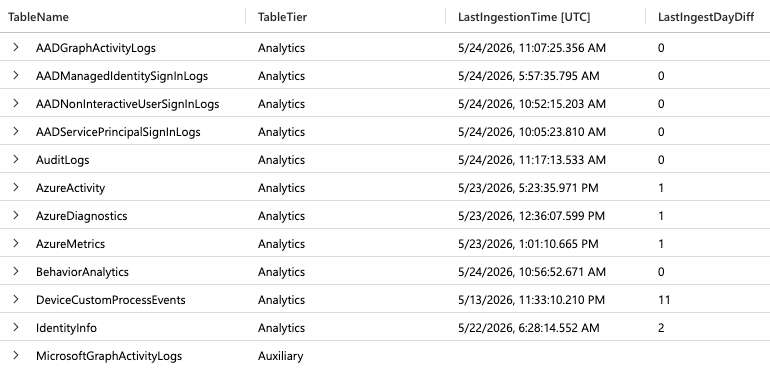The image size is (770, 368).
Task: Click ingestion time 5/23/2026, 12:36:07.599 PM
Action: click(531, 216)
